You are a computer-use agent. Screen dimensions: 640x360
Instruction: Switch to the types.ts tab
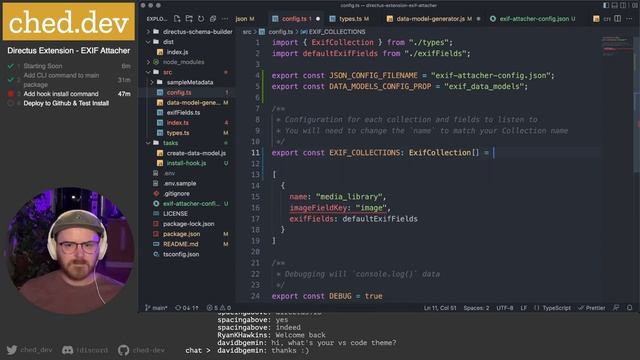(x=350, y=19)
